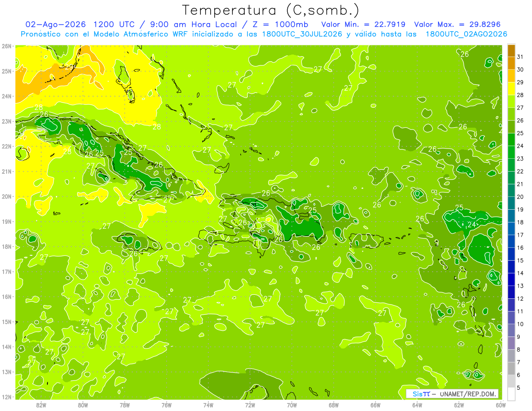Click latitude axis label 24N
The width and height of the screenshot is (532, 411).
click(x=7, y=96)
